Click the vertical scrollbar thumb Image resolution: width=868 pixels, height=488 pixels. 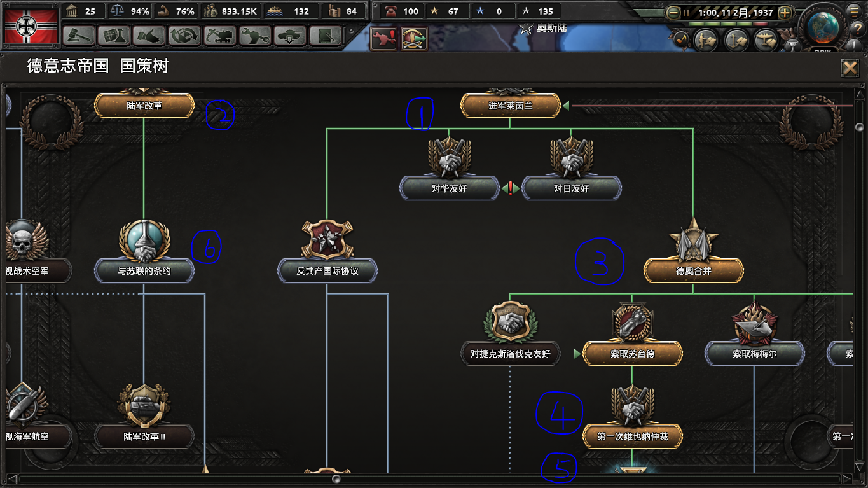pos(860,127)
